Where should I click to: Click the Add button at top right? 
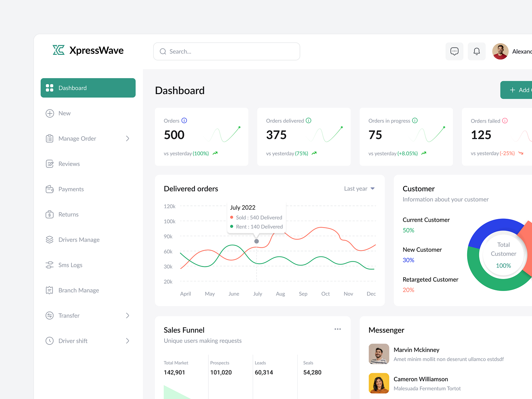click(519, 90)
